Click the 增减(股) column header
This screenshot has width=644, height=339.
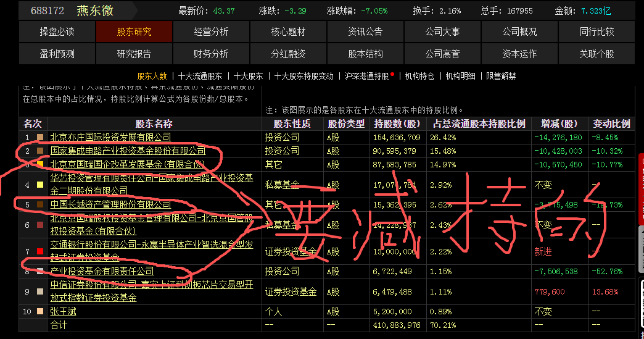pyautogui.click(x=559, y=123)
